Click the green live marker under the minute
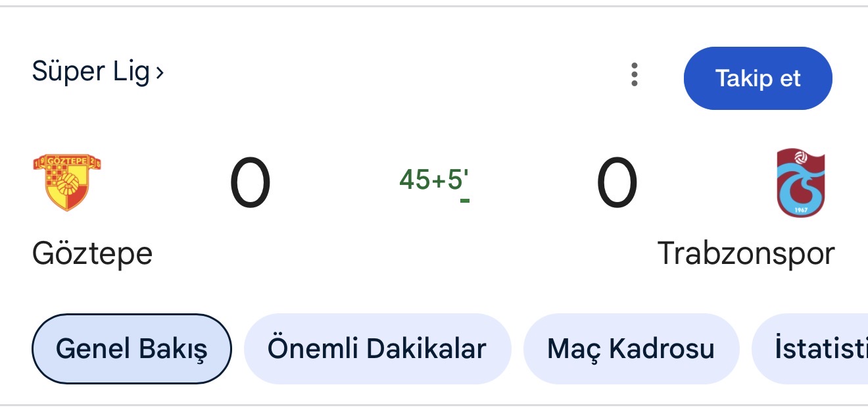The image size is (868, 416). click(x=464, y=200)
